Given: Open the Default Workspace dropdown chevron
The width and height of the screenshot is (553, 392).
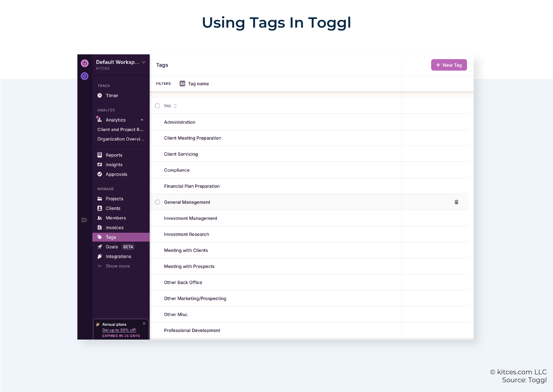Looking at the screenshot, I should (x=144, y=62).
